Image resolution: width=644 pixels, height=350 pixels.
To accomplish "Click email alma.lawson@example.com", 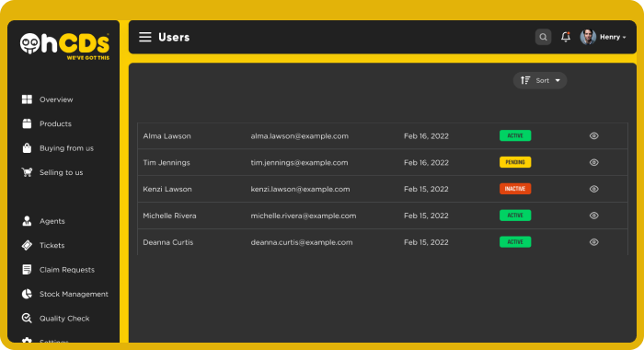I will 299,136.
